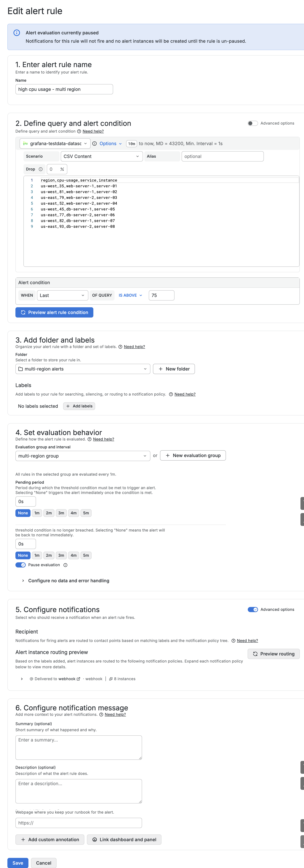Disable Advanced options in notifications section
Screen dimensions: 304x868
pos(253,610)
